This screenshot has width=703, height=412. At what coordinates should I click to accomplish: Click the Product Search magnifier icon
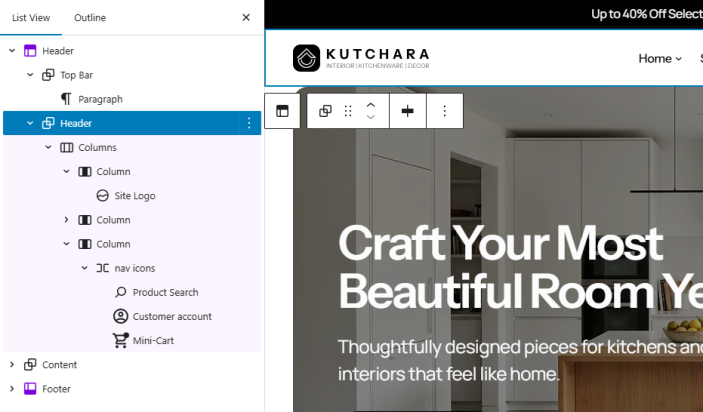(120, 292)
